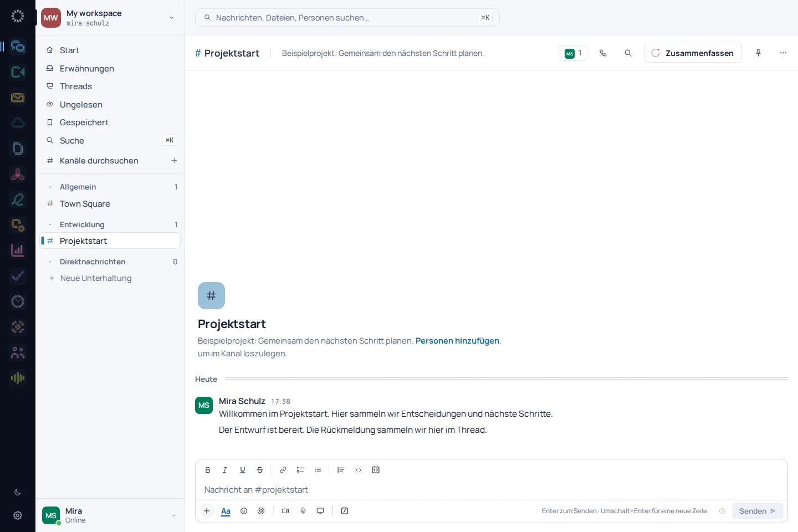Viewport: 798px width, 532px height.
Task: Toggle strikethrough formatting
Action: tap(259, 470)
